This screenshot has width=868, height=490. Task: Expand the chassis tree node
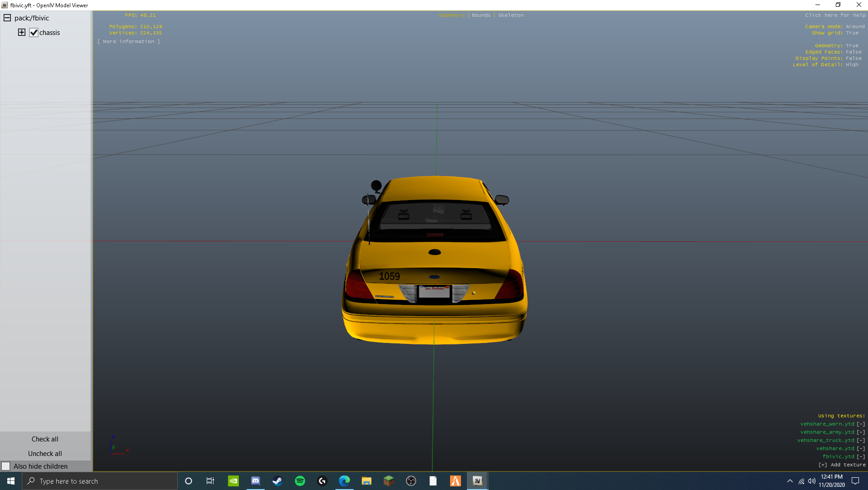pyautogui.click(x=21, y=32)
